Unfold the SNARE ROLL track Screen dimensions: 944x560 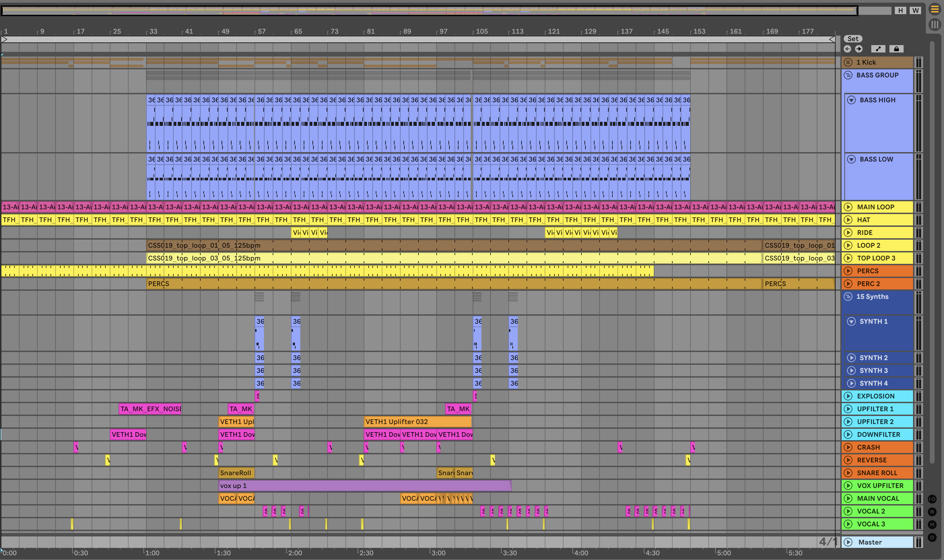848,473
